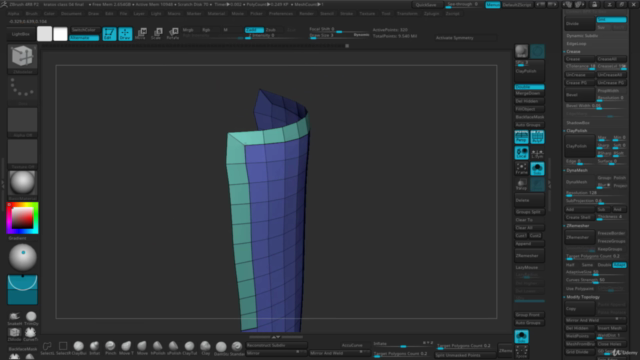Open the Alpha menu
The image size is (640, 360).
13,13
